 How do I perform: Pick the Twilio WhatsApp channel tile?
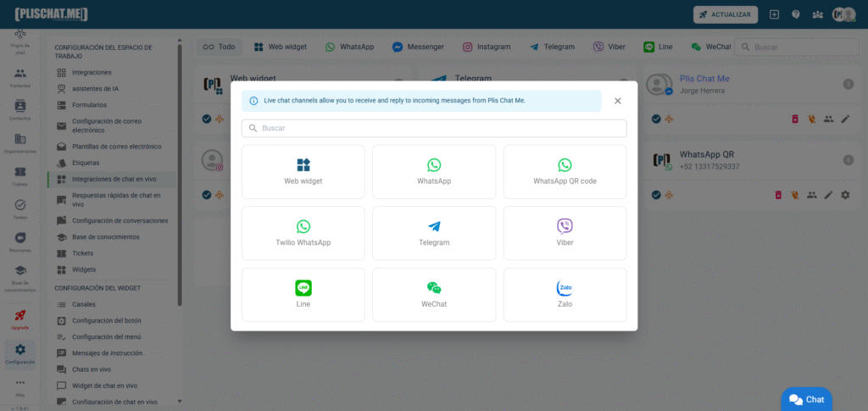[x=303, y=233]
